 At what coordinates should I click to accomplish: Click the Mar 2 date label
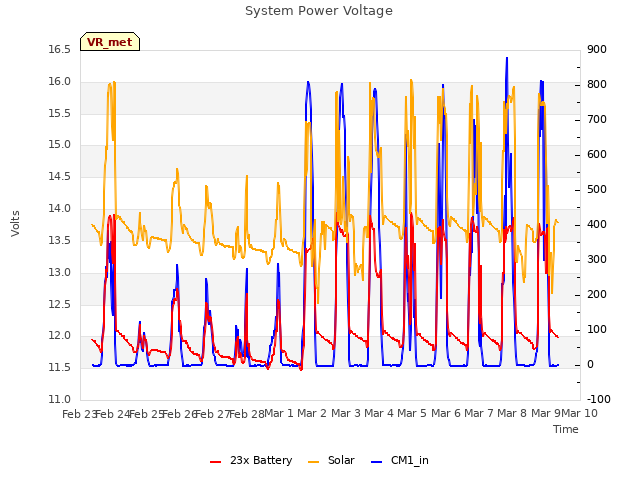(x=312, y=413)
